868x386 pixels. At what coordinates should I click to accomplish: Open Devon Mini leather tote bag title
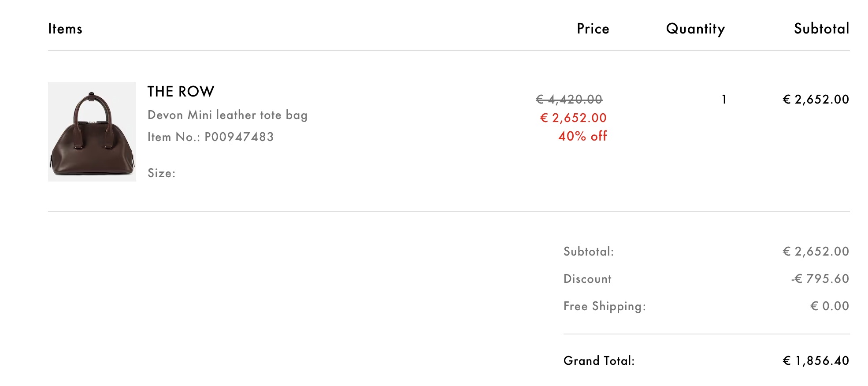[x=227, y=115]
